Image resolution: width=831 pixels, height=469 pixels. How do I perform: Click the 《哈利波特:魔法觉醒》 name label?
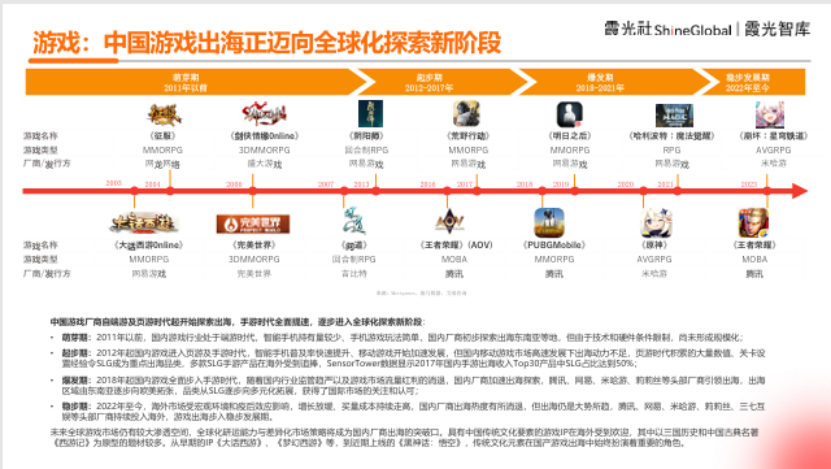[x=671, y=136]
